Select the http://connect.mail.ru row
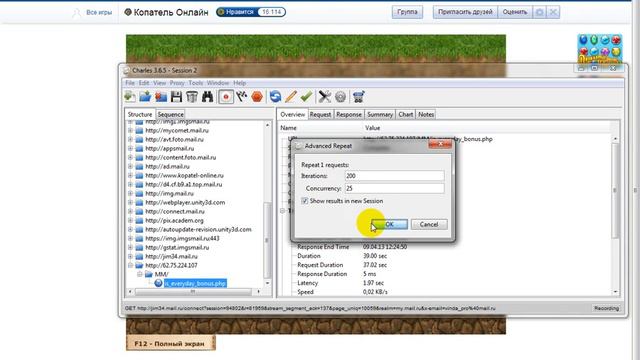The height and width of the screenshot is (360, 640). 175,211
